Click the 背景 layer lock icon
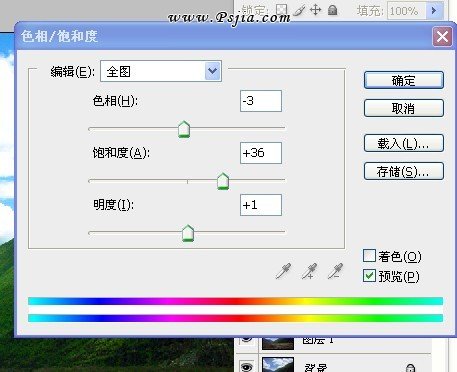Viewport: 457px width, 372px height. [x=410, y=368]
